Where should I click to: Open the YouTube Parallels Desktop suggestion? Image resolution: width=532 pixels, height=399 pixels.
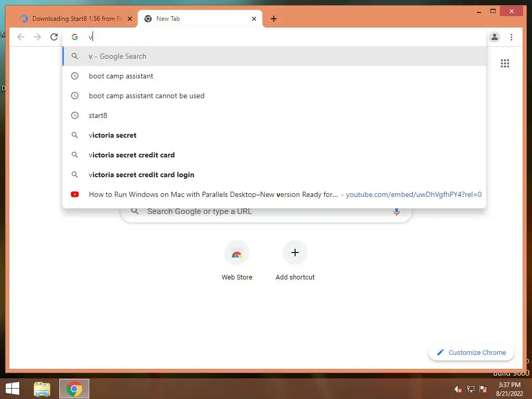point(274,194)
